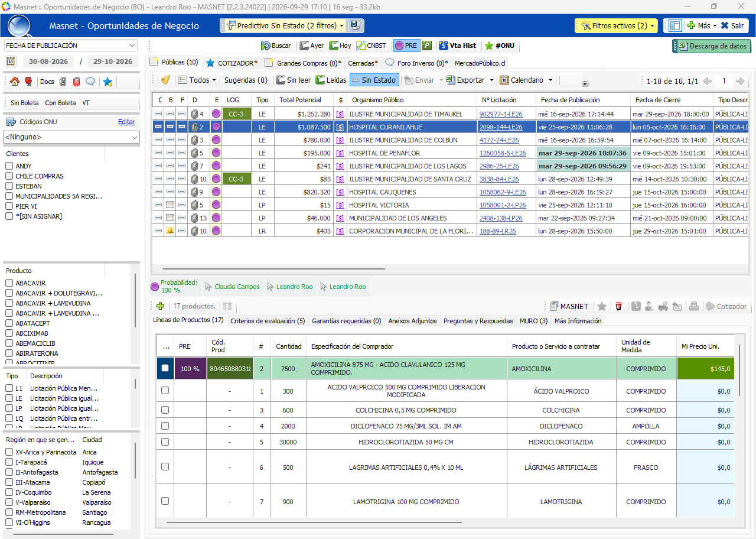Image resolution: width=756 pixels, height=539 pixels.
Task: Open licitación link 902977-1-LE26
Action: (x=501, y=114)
